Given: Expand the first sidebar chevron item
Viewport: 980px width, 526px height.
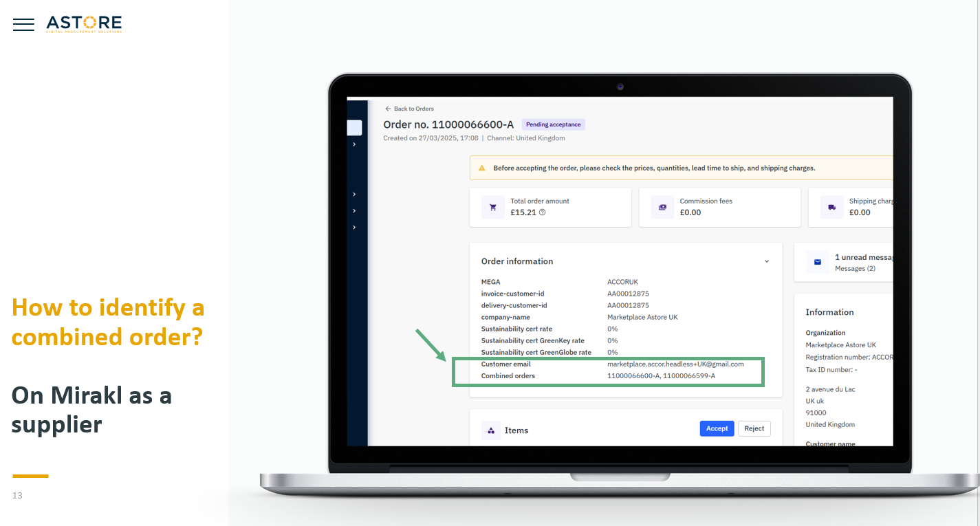Looking at the screenshot, I should click(x=354, y=144).
